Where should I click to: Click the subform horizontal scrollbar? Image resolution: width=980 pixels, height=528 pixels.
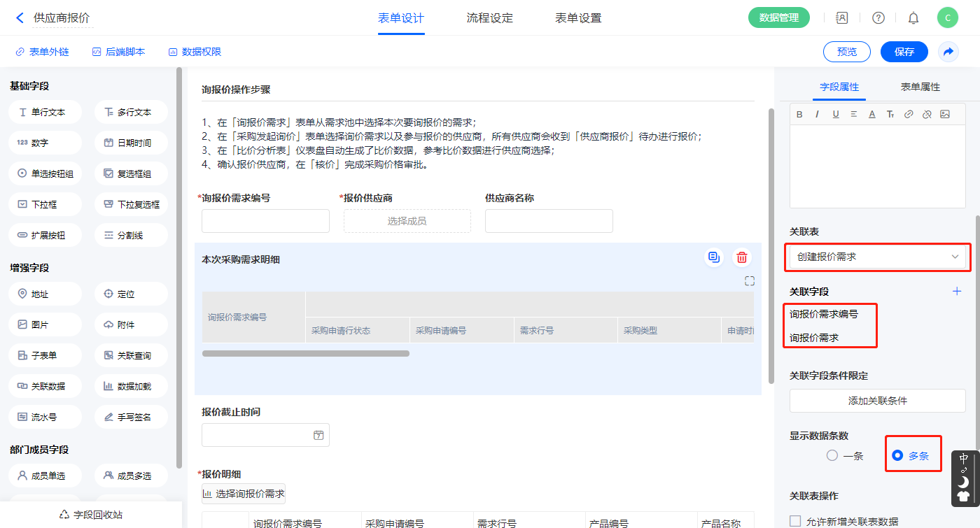pyautogui.click(x=306, y=354)
